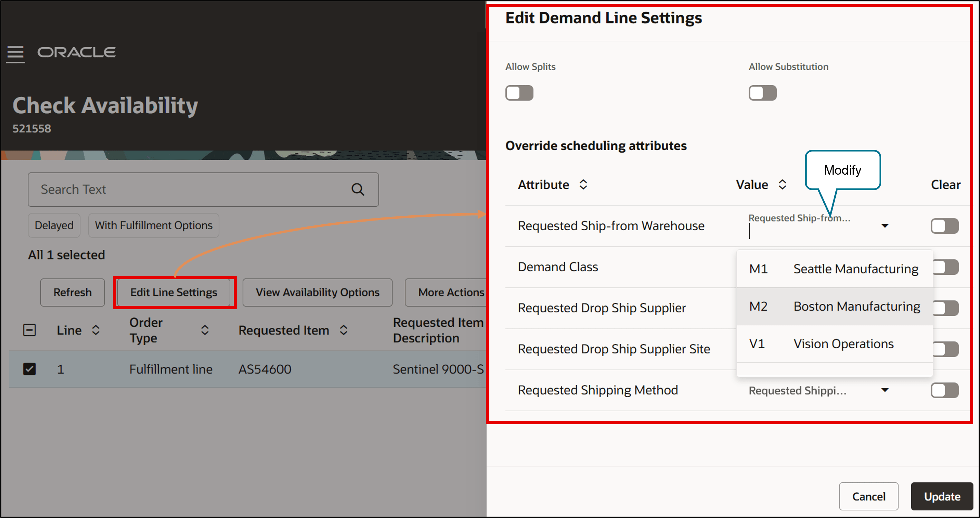The image size is (980, 518).
Task: Sort the Requested Item column
Action: [344, 330]
